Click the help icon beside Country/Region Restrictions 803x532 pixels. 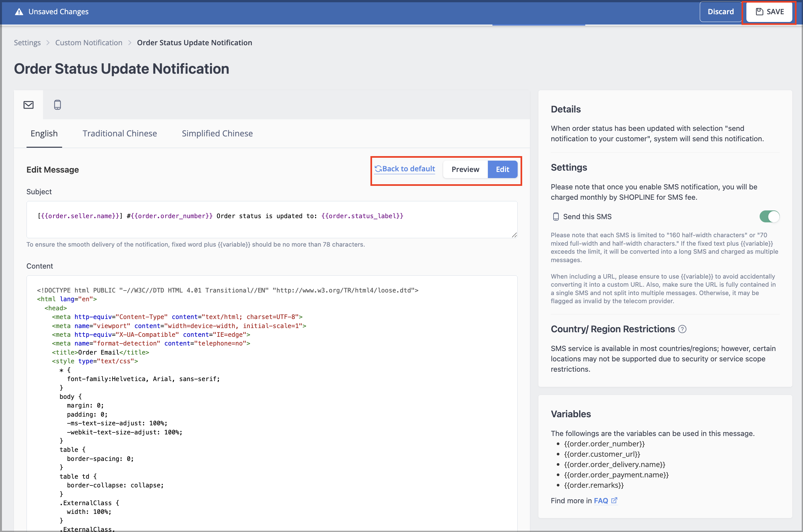click(682, 329)
